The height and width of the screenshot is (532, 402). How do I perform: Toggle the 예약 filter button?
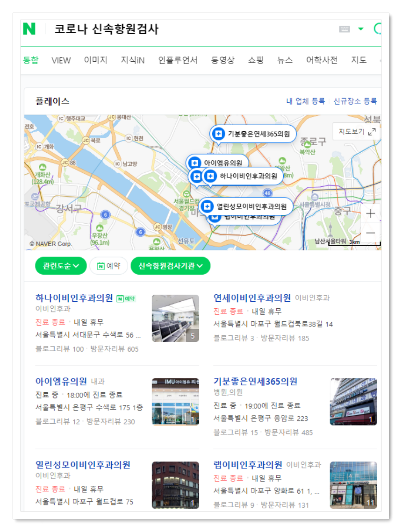[108, 266]
